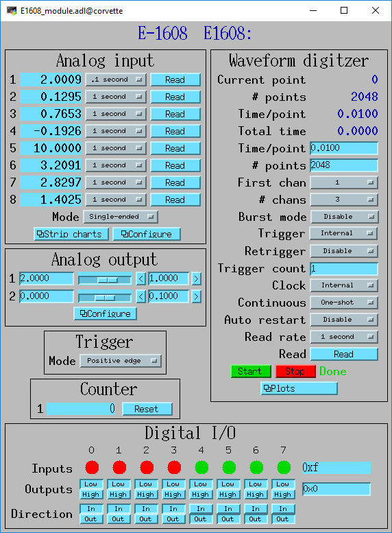Click Analog output 1 slider
Viewport: 392px width, 533px height.
coord(105,279)
